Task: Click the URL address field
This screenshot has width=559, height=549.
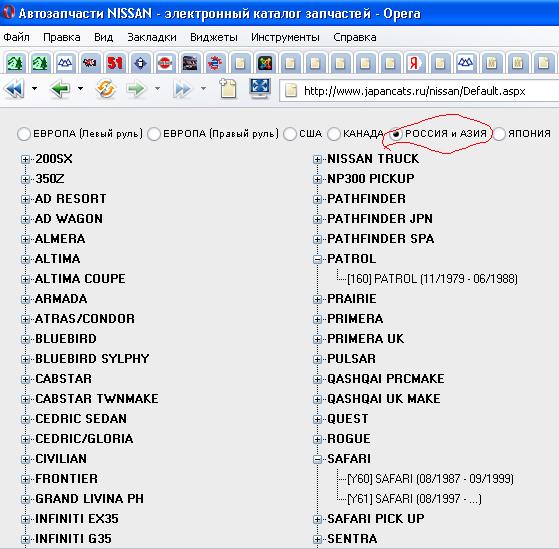Action: pyautogui.click(x=420, y=91)
